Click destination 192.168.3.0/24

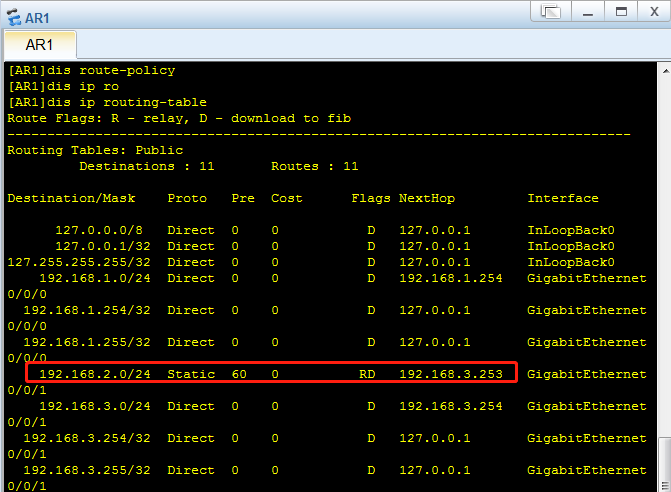(95, 406)
